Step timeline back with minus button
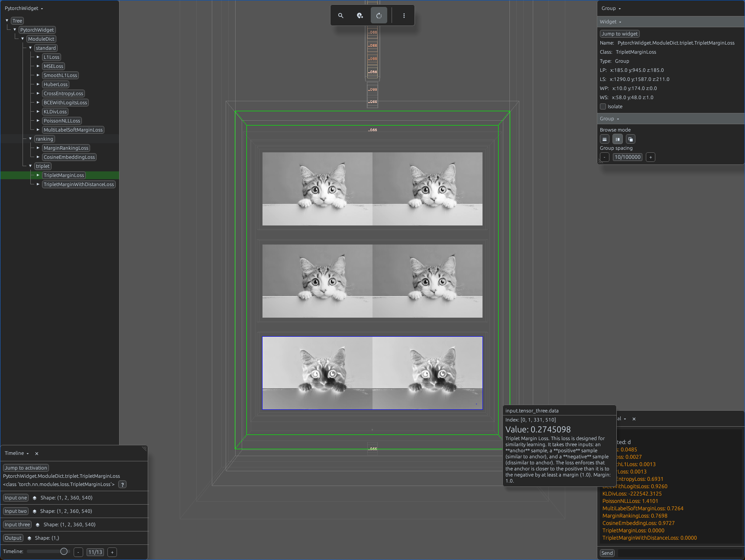The height and width of the screenshot is (560, 745). (78, 552)
